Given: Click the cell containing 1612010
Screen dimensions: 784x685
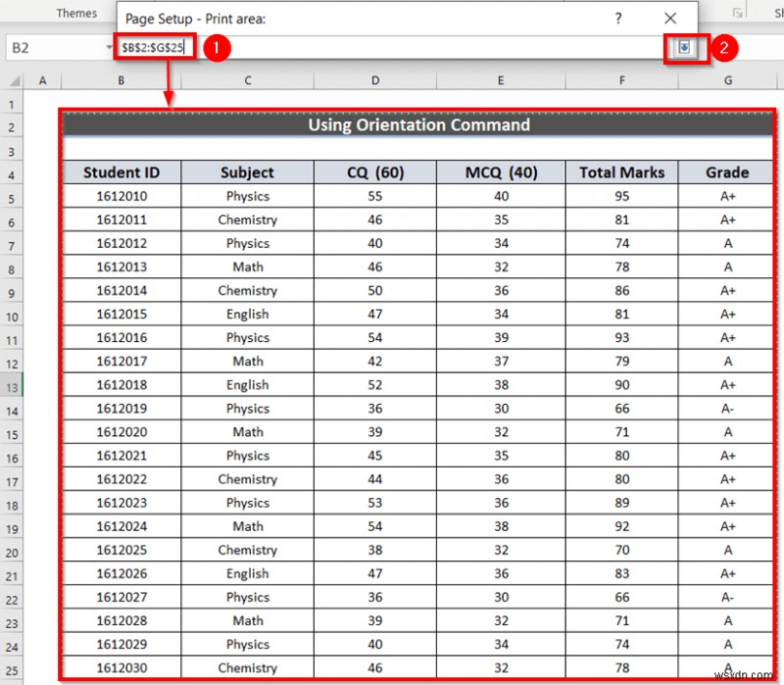Looking at the screenshot, I should [122, 196].
